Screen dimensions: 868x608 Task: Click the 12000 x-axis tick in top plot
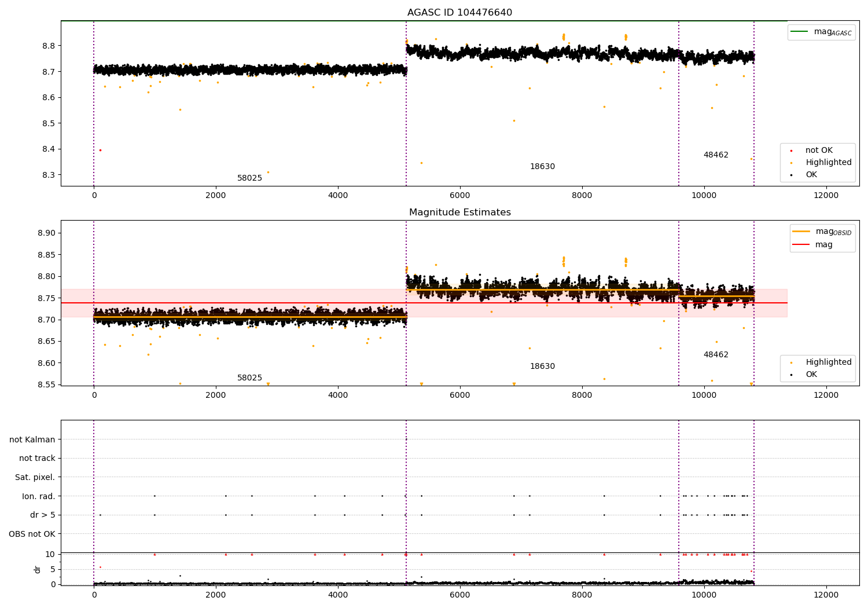click(826, 195)
